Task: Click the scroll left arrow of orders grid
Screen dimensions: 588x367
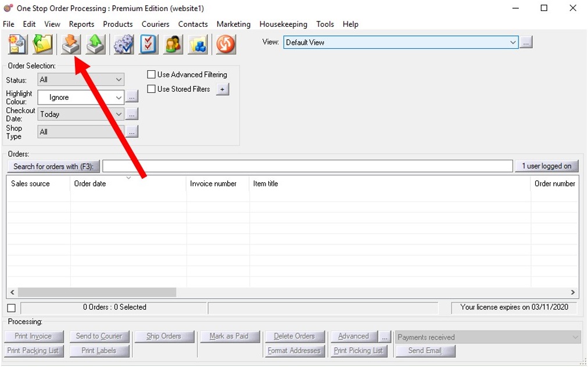Action: (12, 292)
